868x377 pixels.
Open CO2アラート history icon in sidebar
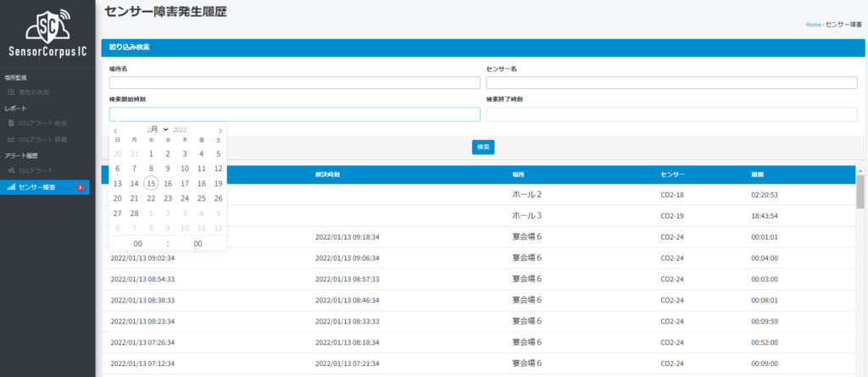11,171
